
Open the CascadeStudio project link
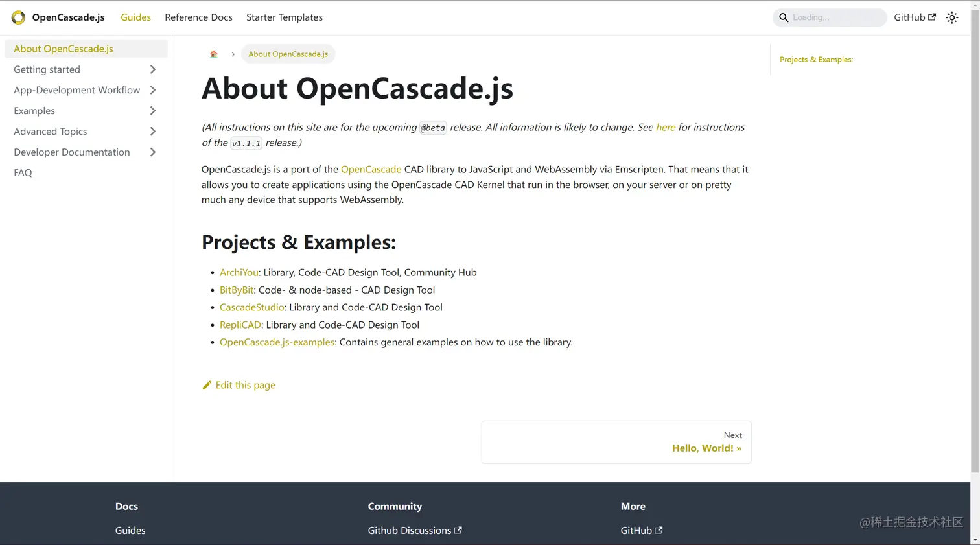pos(252,307)
